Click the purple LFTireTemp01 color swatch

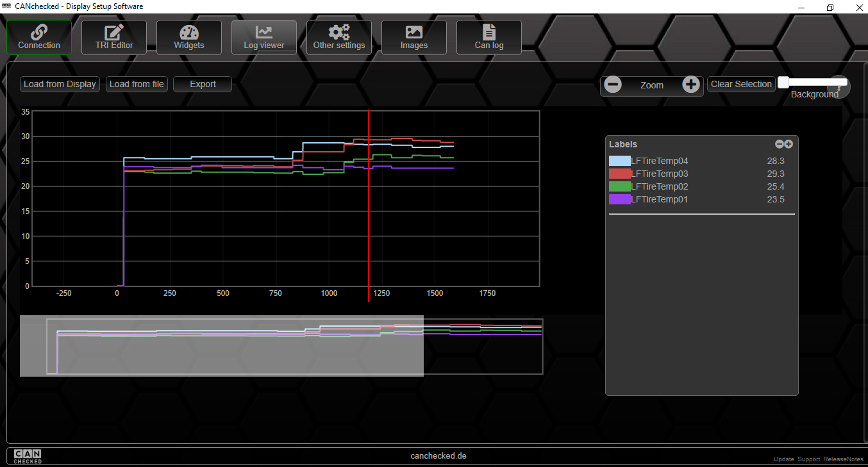(619, 199)
